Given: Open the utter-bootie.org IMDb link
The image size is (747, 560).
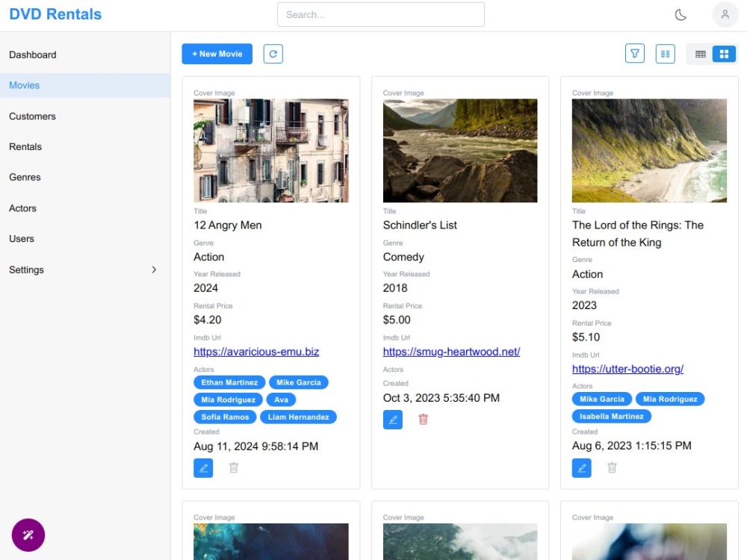Looking at the screenshot, I should [627, 369].
